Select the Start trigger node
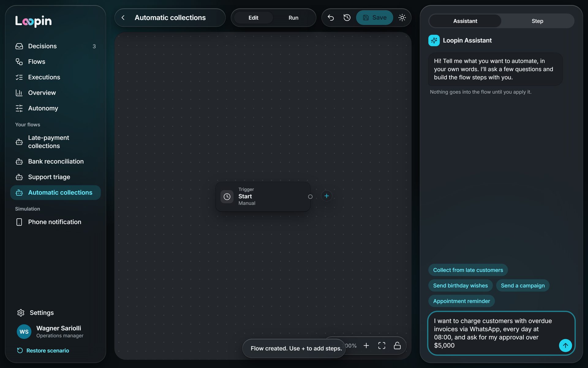588x368 pixels. [x=263, y=197]
